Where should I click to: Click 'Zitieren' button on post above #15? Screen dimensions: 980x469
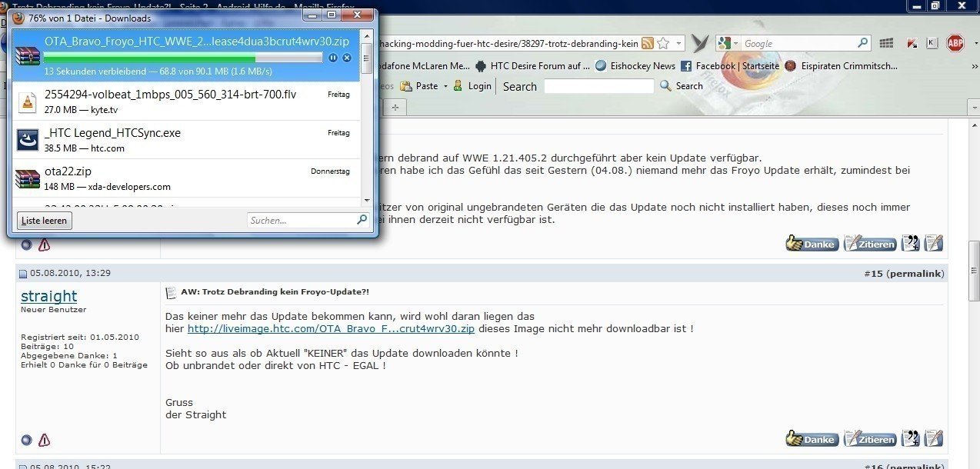[870, 244]
